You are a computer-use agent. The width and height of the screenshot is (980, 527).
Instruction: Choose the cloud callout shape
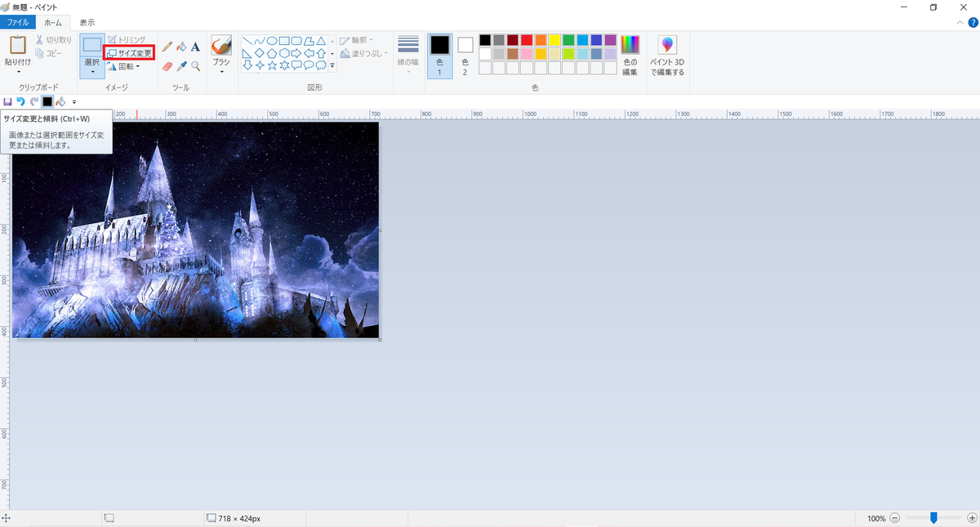(x=321, y=65)
